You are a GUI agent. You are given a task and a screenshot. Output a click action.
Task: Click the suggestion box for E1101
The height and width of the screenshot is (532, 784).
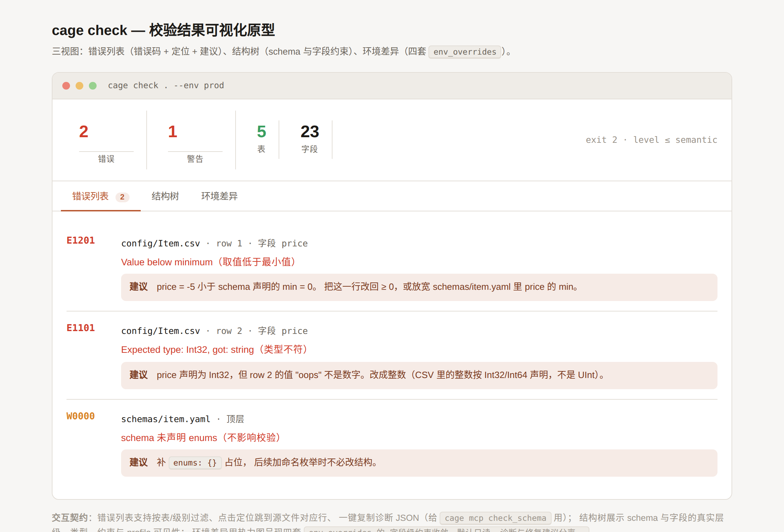click(419, 376)
